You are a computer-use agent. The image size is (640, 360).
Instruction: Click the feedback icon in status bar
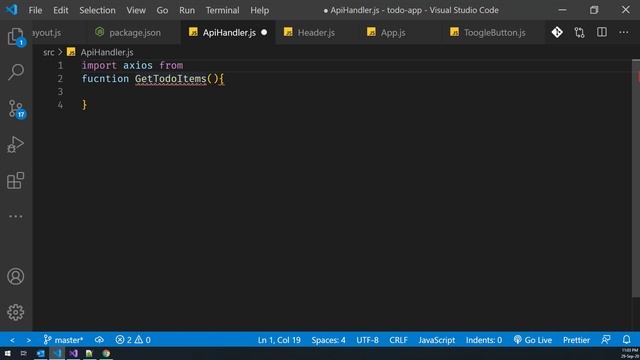pos(606,340)
